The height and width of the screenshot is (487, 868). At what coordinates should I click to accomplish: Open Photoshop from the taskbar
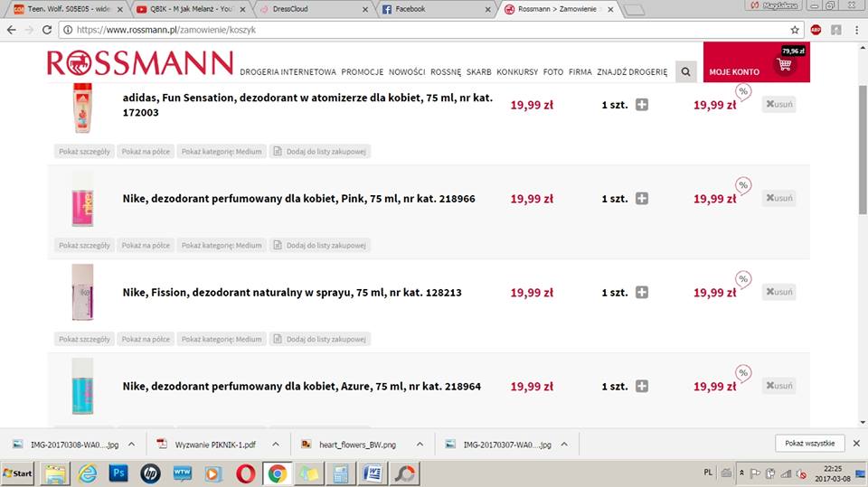(118, 473)
